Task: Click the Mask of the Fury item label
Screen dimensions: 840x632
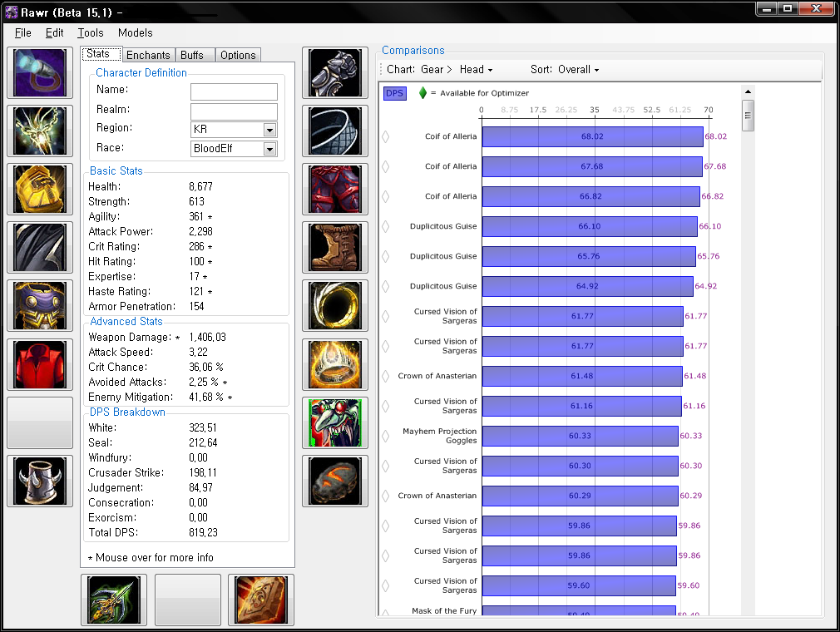Action: (x=444, y=611)
